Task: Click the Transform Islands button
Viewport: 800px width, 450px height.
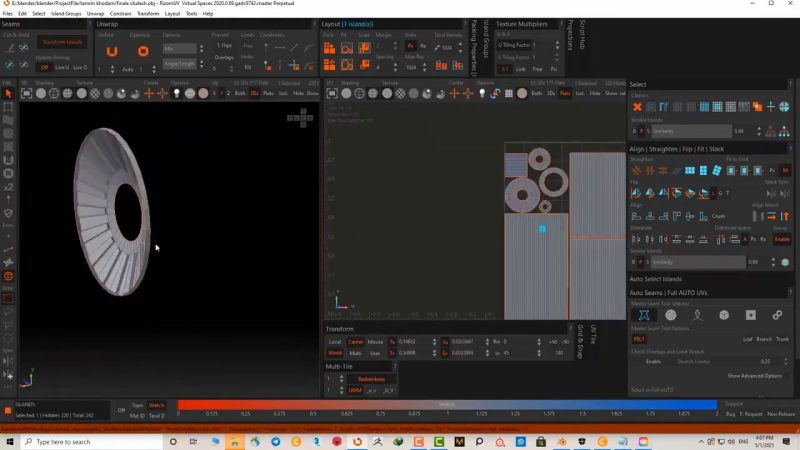Action: pyautogui.click(x=62, y=42)
